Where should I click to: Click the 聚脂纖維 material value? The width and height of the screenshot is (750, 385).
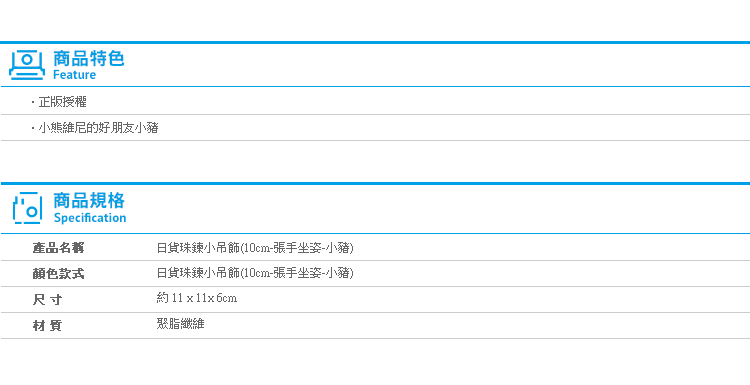pos(180,324)
